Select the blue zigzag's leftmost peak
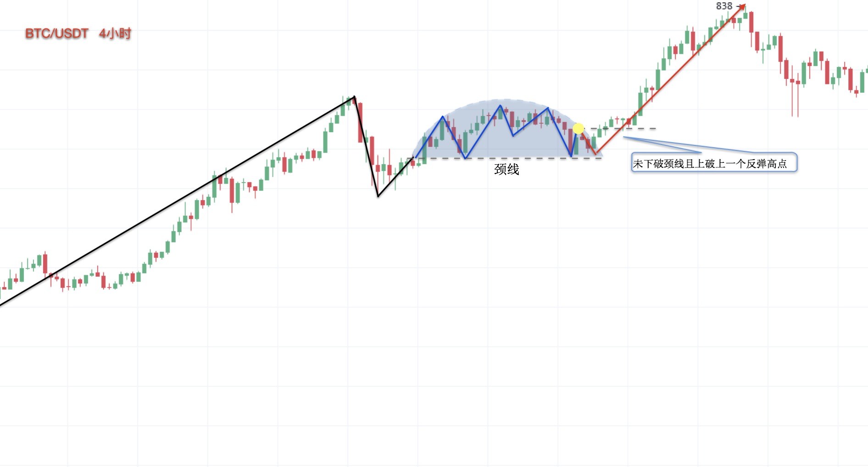Screen dimensions: 868x467 (443, 117)
